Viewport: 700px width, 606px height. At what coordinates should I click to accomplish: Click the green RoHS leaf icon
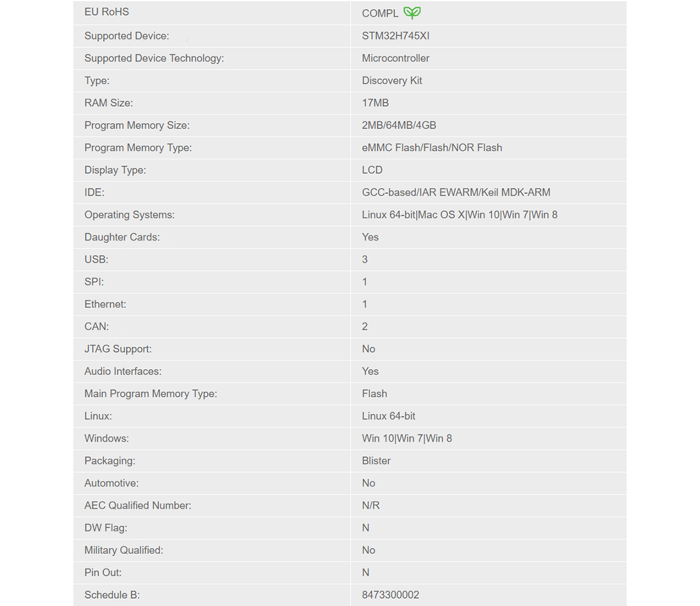point(412,13)
